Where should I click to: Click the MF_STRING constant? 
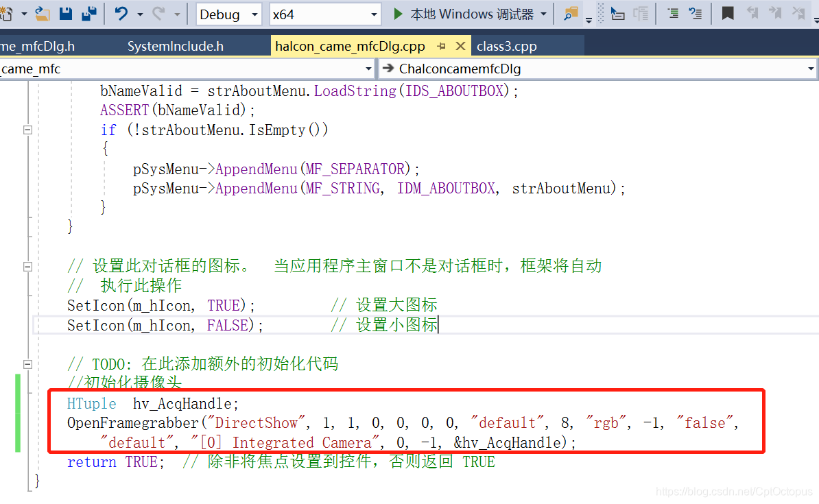[x=343, y=188]
